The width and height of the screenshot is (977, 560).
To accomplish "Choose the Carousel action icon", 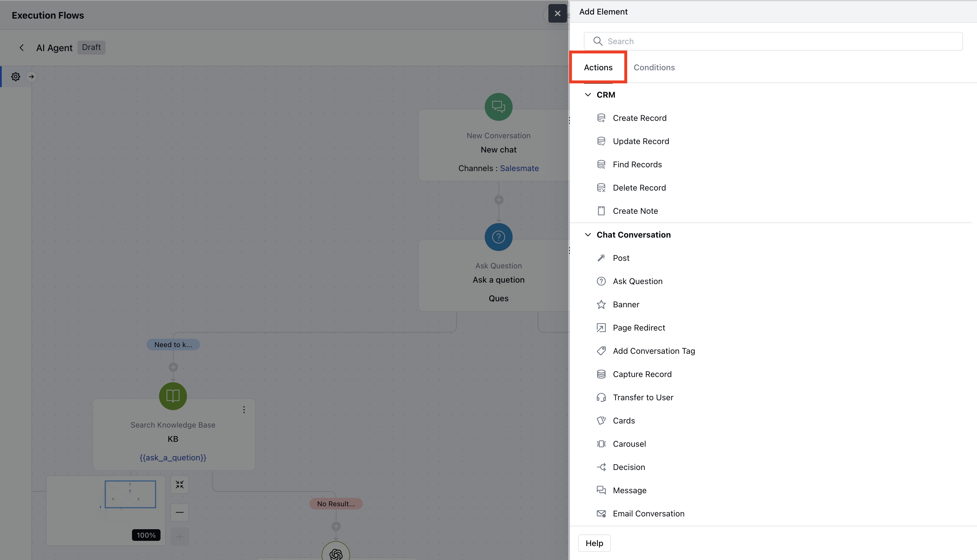I will point(601,444).
